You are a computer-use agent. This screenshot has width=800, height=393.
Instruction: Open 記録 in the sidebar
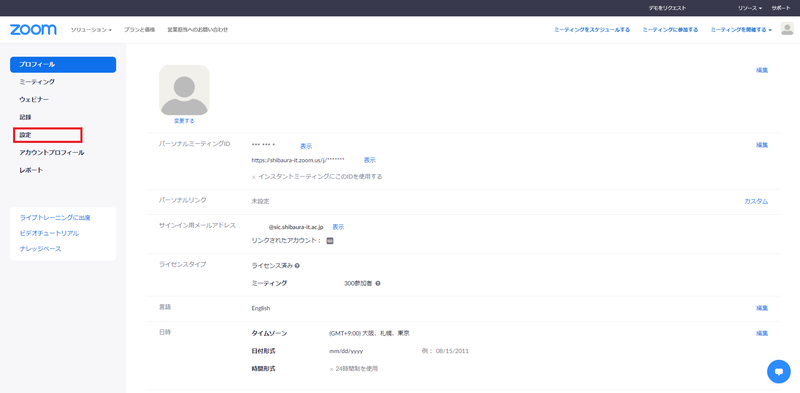point(26,117)
